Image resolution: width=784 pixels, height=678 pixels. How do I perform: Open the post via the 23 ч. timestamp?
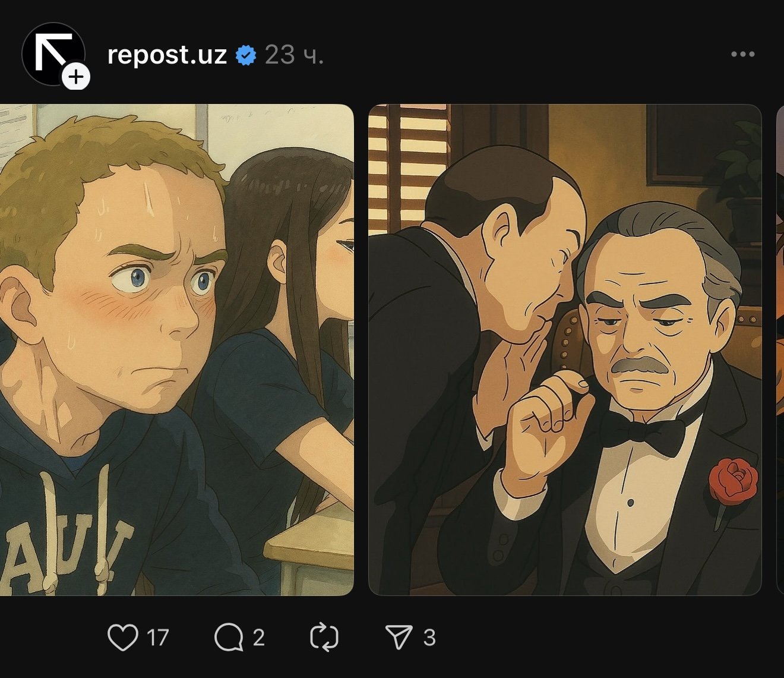pos(294,55)
